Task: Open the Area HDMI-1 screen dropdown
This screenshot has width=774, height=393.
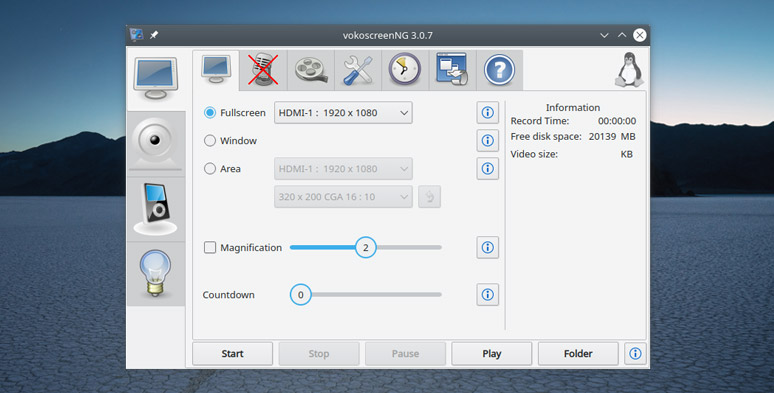Action: click(x=343, y=169)
